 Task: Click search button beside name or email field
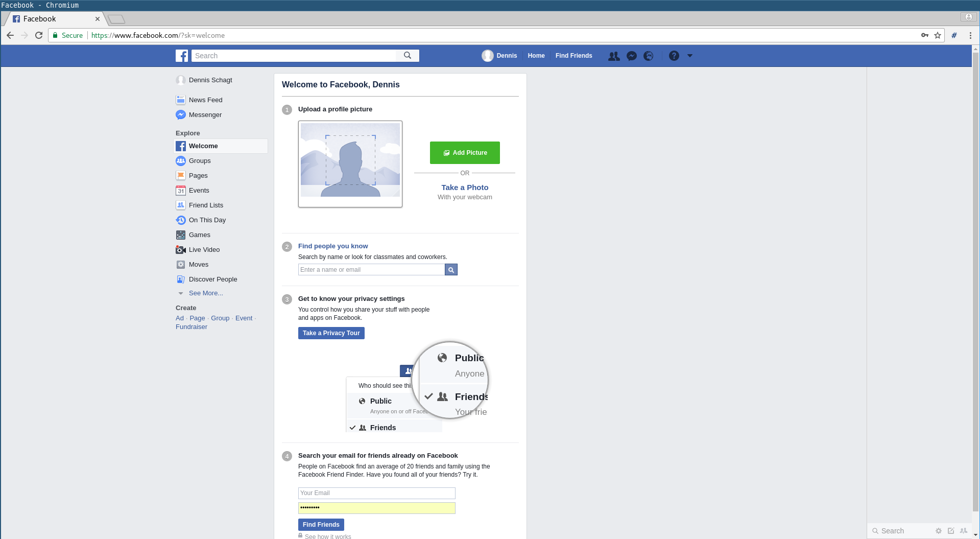[x=451, y=270]
